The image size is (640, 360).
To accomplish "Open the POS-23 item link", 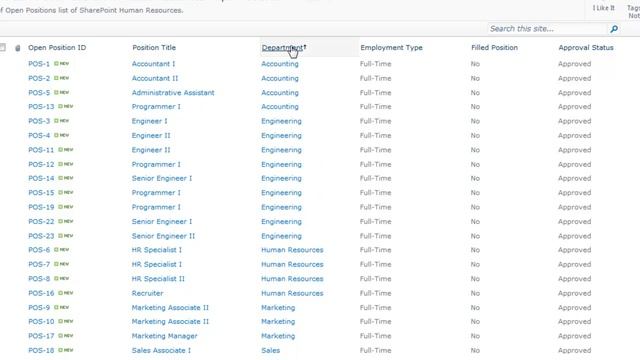I will click(41, 236).
